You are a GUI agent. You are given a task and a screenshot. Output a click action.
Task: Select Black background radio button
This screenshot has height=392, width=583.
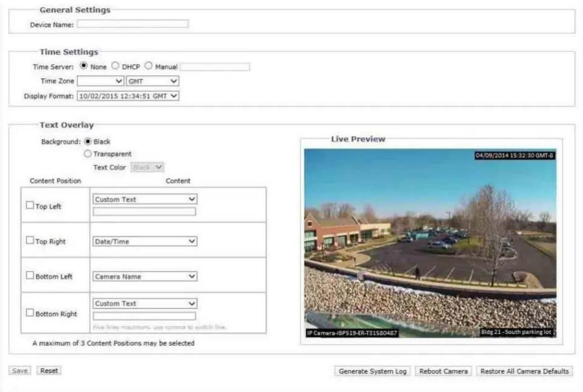[x=89, y=141]
